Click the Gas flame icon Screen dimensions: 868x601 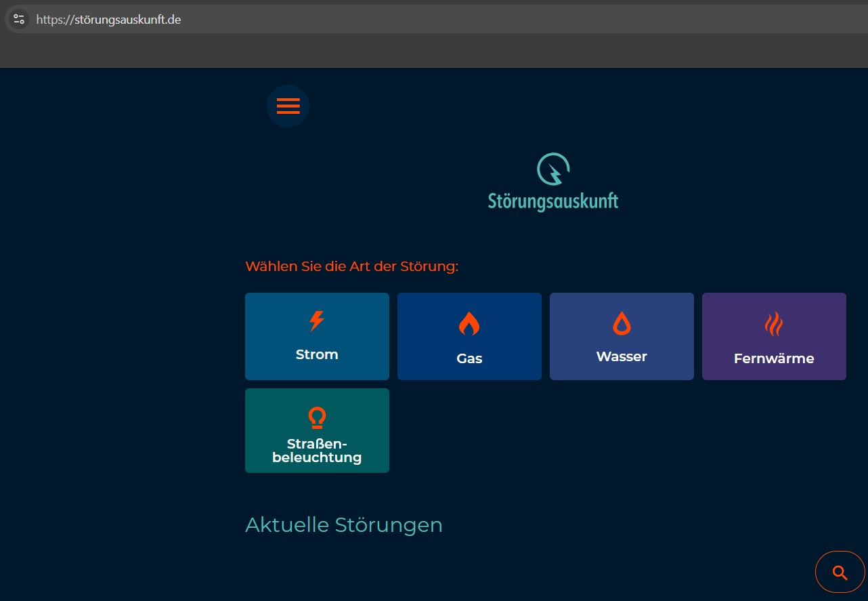[x=469, y=324]
